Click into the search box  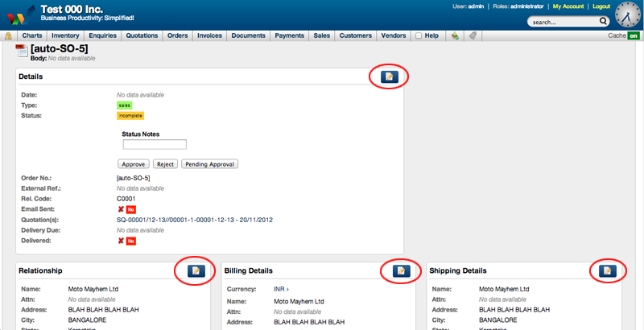[x=565, y=22]
